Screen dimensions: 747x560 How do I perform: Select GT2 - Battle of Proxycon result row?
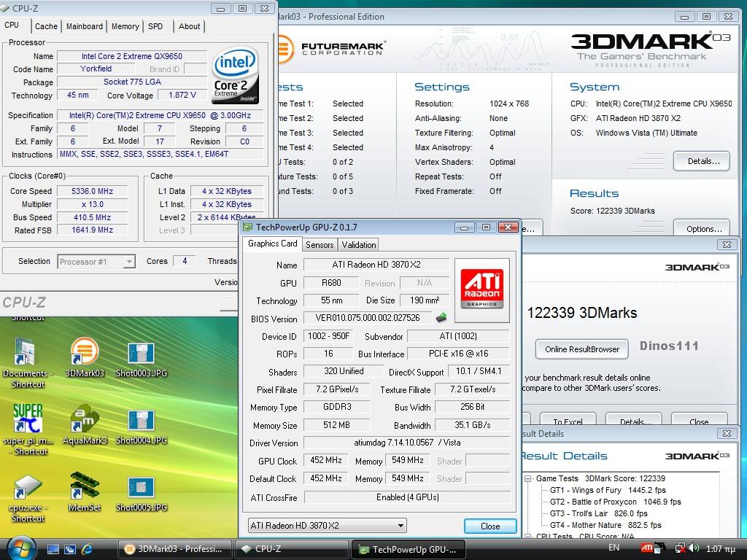click(615, 502)
